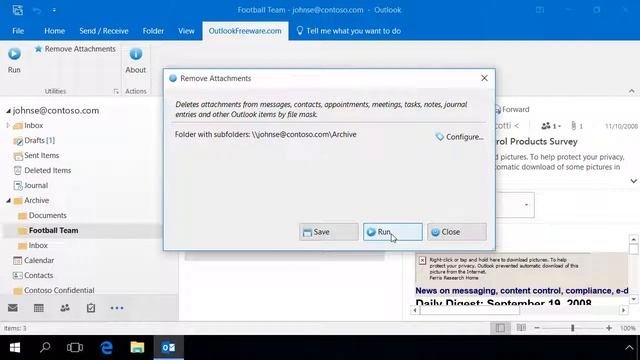Viewport: 640px width, 360px height.
Task: Open more navigation options ellipsis
Action: pos(117,308)
